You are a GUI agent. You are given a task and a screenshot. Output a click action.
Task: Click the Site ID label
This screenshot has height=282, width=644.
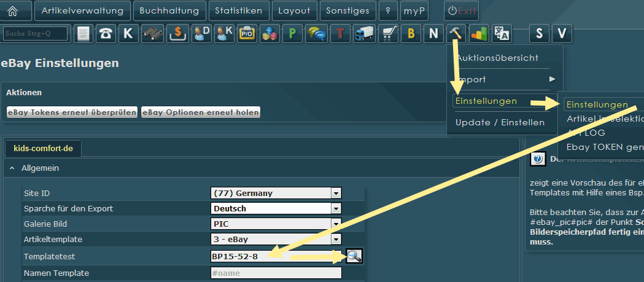click(x=37, y=193)
